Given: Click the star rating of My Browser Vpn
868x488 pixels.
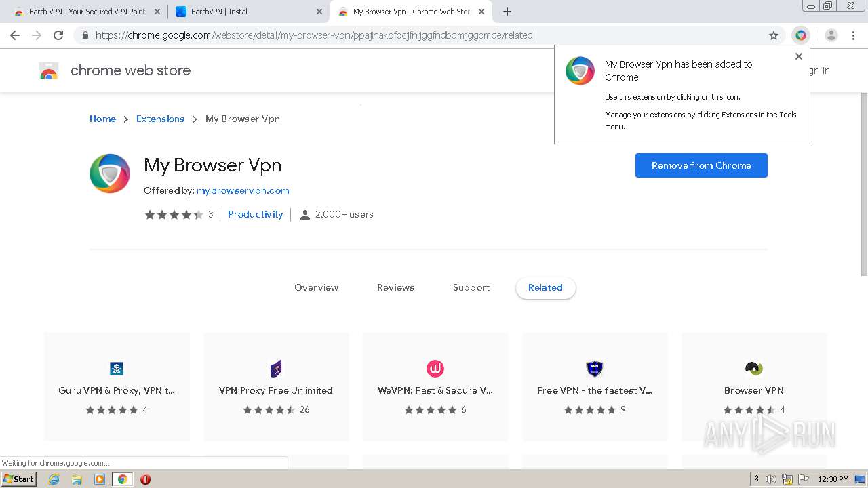Looking at the screenshot, I should pos(174,215).
